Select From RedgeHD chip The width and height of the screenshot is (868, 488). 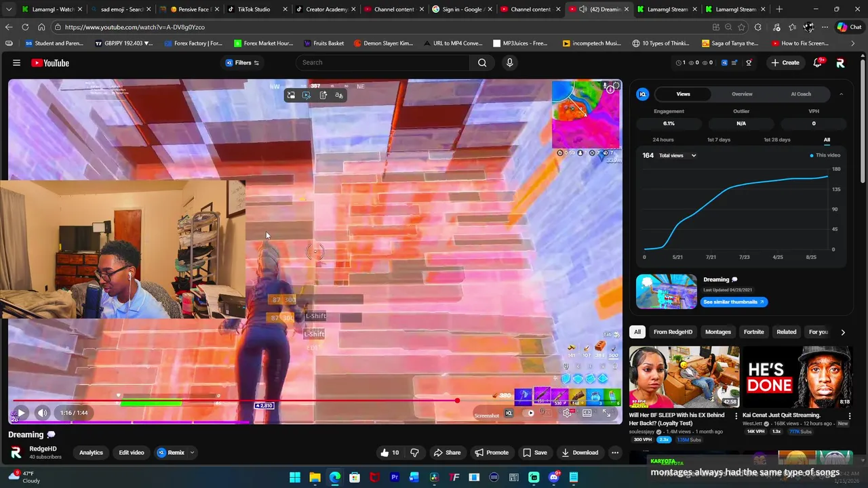(x=673, y=332)
